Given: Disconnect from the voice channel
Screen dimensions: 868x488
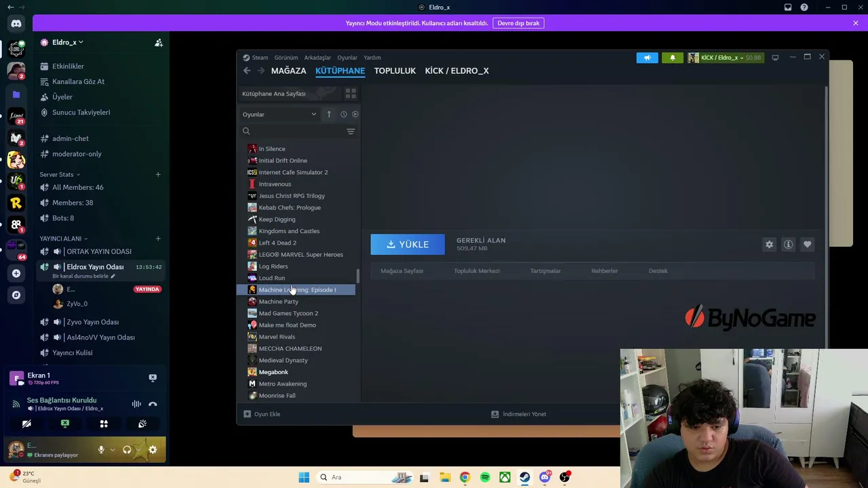Looking at the screenshot, I should pos(153,404).
